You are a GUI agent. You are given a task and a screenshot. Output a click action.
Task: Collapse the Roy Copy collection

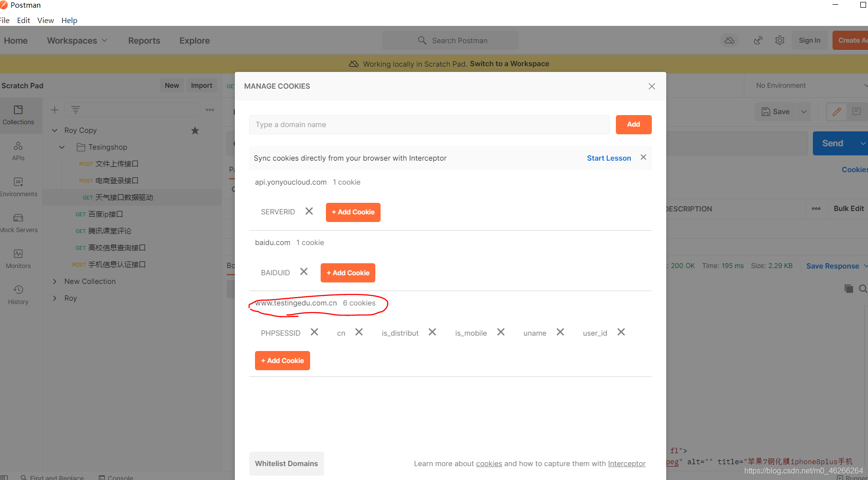click(x=55, y=130)
